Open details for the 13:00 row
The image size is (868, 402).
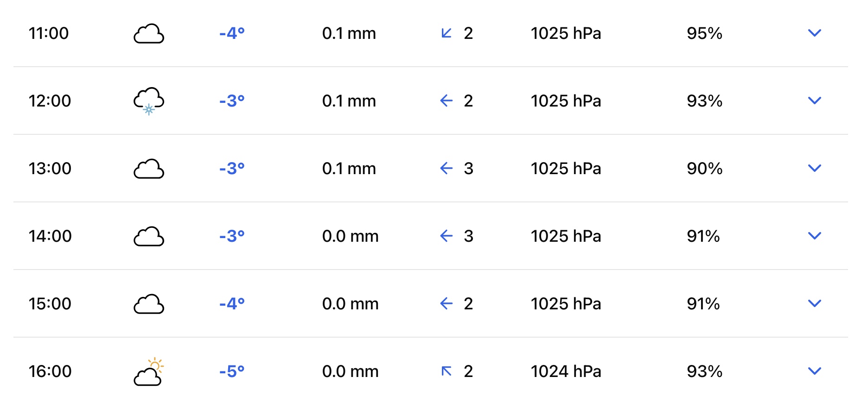(814, 168)
